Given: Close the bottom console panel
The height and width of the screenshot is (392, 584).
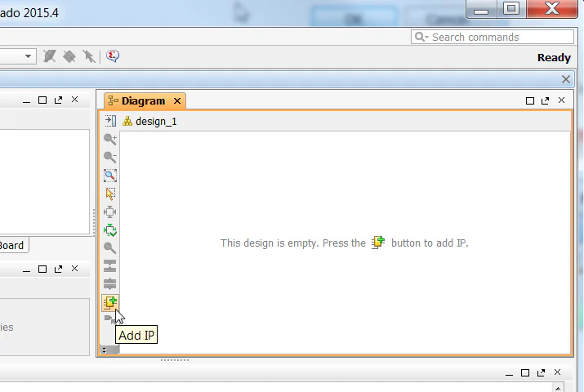Looking at the screenshot, I should (557, 372).
